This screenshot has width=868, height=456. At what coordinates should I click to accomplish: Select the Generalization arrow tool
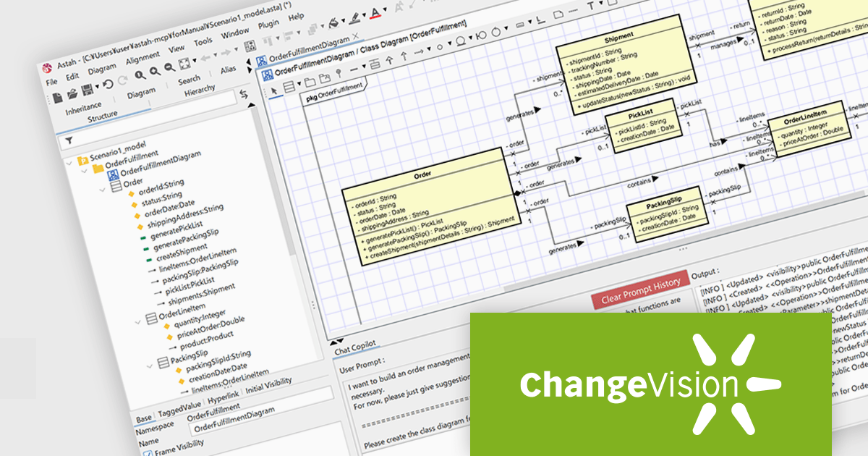click(x=390, y=59)
